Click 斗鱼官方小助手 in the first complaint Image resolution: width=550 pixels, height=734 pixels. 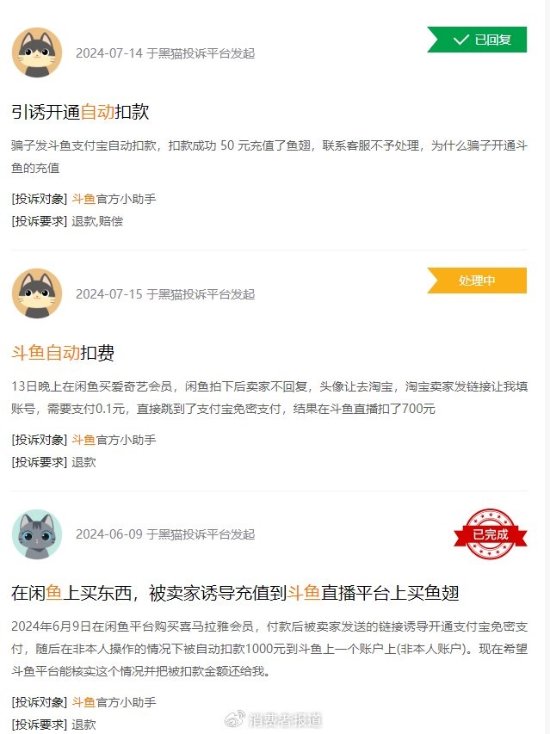coord(114,199)
